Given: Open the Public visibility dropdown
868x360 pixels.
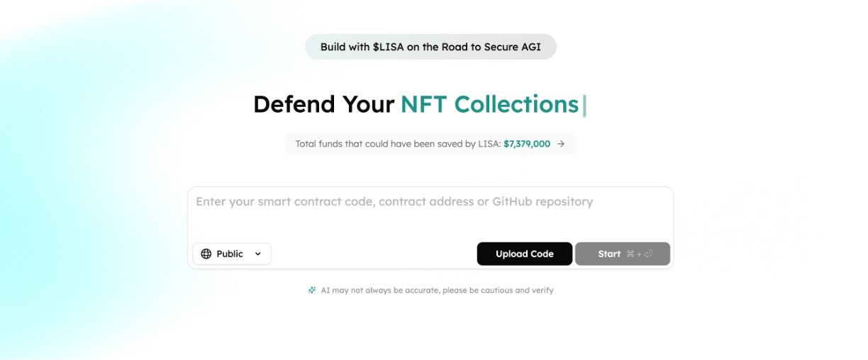Looking at the screenshot, I should point(232,254).
